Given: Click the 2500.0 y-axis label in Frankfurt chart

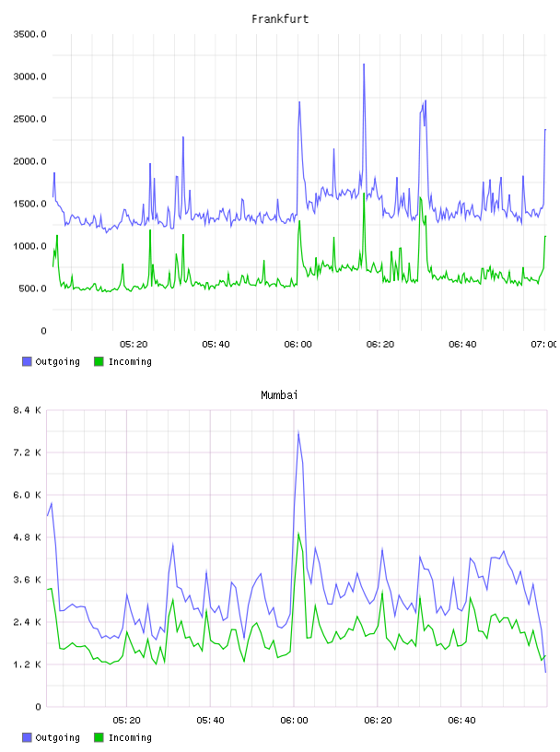Looking at the screenshot, I should point(29,119).
